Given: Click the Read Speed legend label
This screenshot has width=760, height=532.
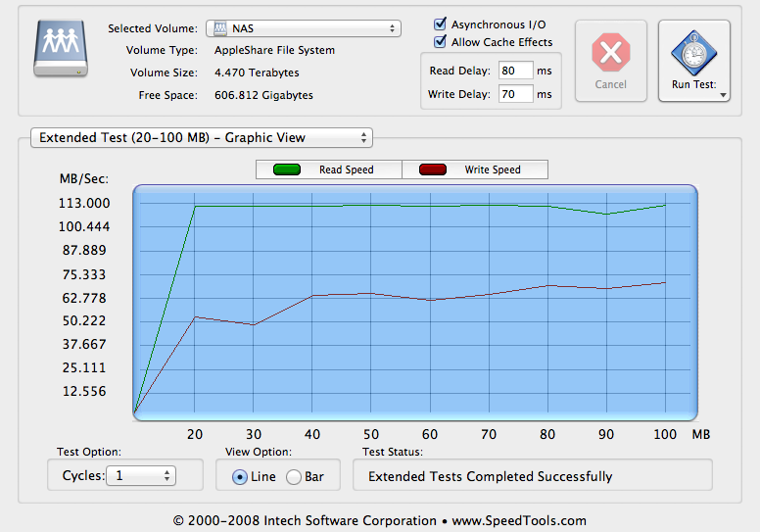Looking at the screenshot, I should tap(346, 169).
